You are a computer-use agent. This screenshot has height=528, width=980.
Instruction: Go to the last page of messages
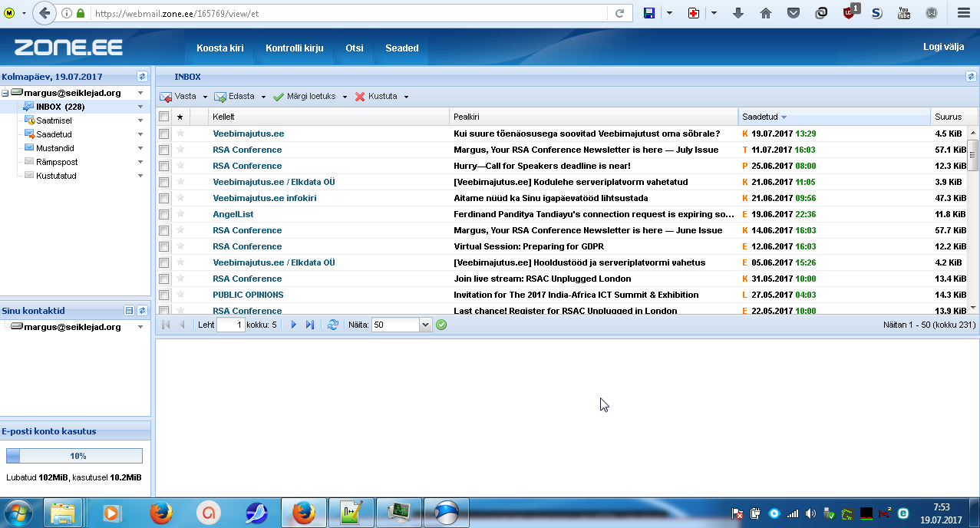[310, 325]
